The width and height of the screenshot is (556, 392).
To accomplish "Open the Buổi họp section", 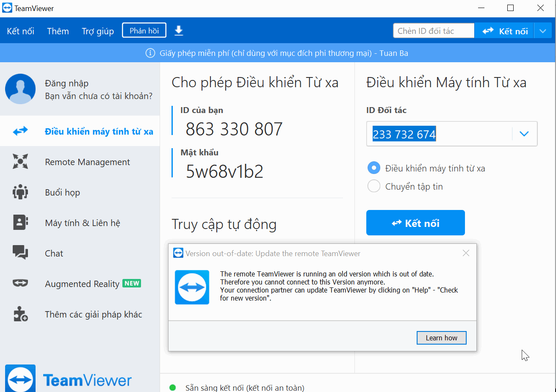I will [x=80, y=192].
